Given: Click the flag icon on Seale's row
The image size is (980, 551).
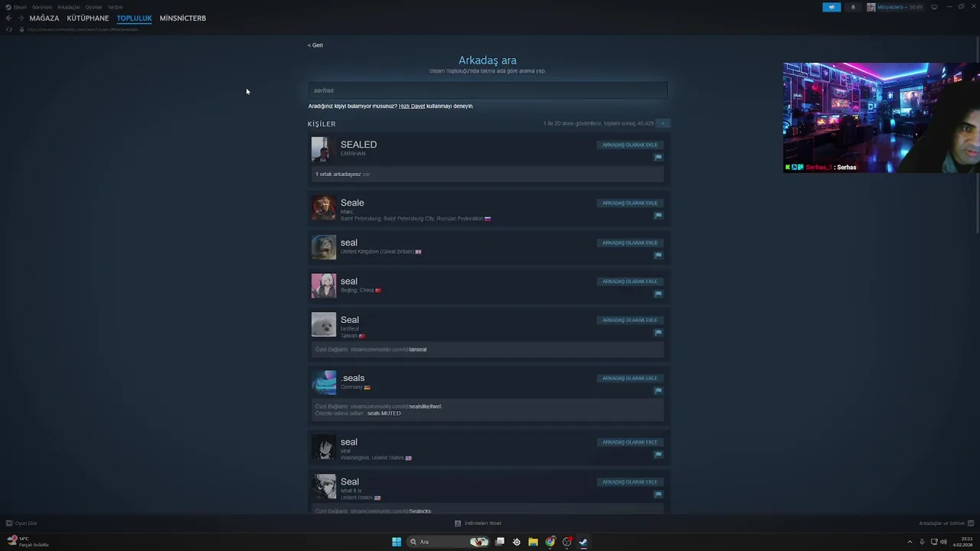Looking at the screenshot, I should pyautogui.click(x=658, y=215).
